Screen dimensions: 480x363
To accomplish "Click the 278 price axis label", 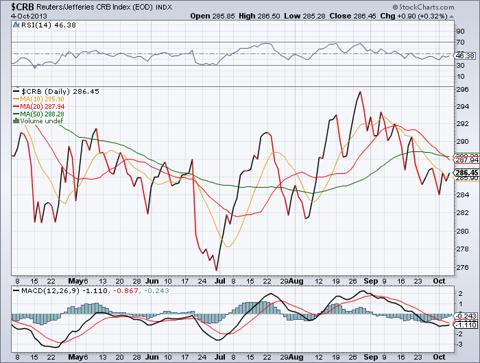I will pyautogui.click(x=462, y=249).
